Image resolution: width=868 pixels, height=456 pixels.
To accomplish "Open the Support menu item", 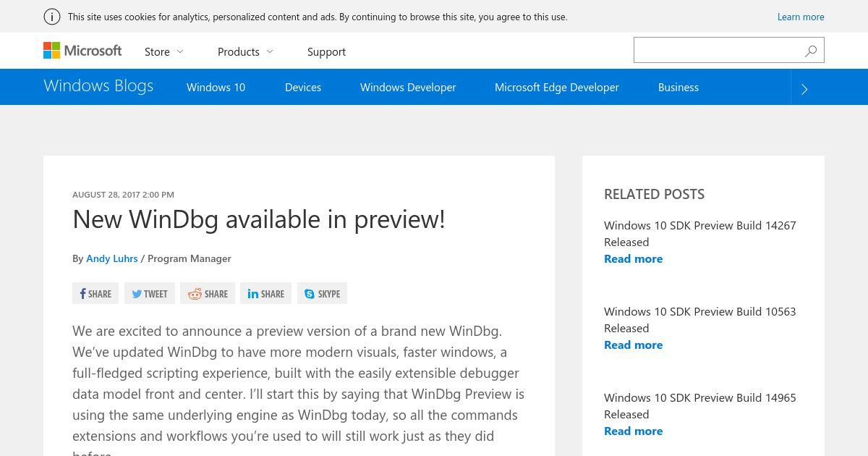I will point(326,51).
